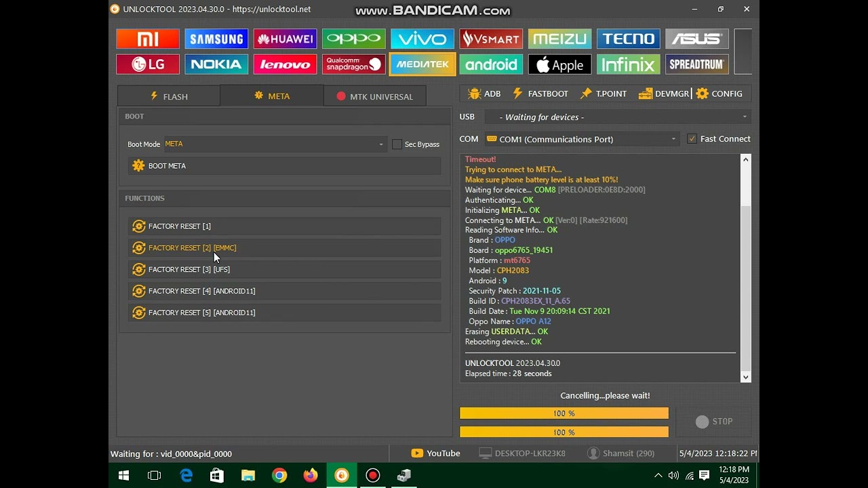Select the Apple brand tile
Screen dimensions: 868x488
[559, 64]
